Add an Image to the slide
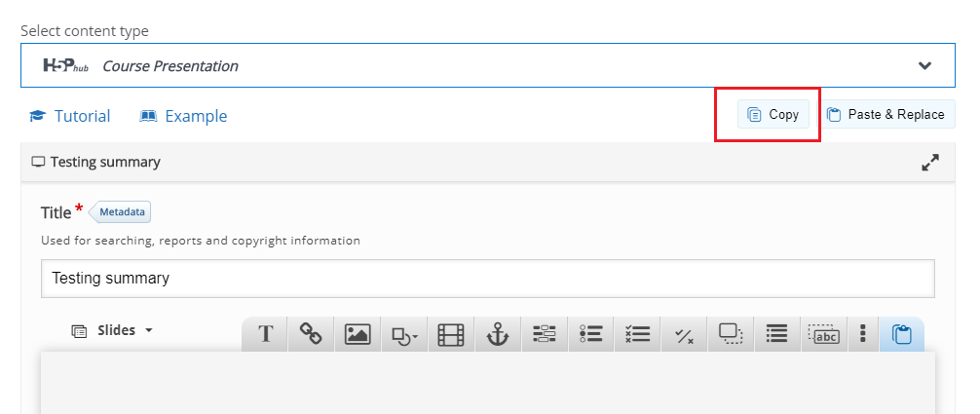The height and width of the screenshot is (414, 980). pyautogui.click(x=358, y=334)
